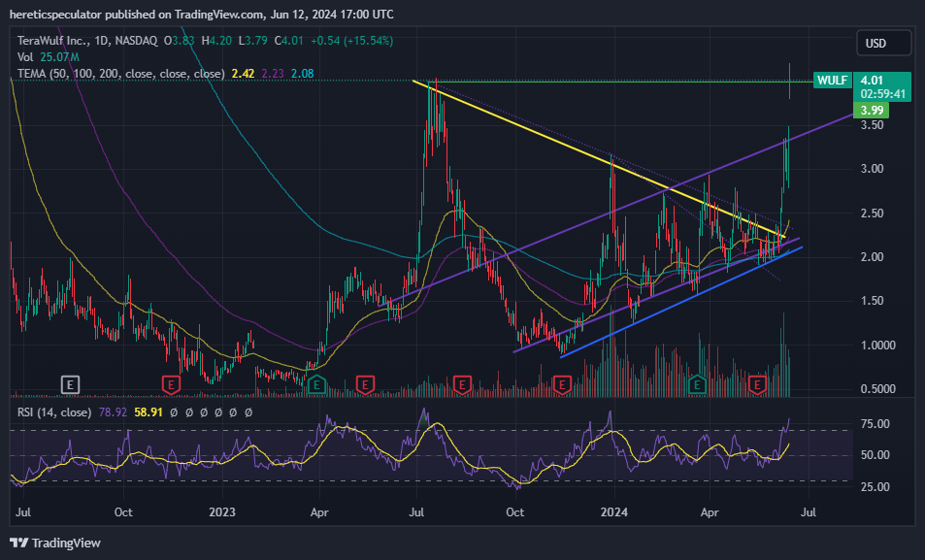Image resolution: width=925 pixels, height=560 pixels.
Task: Click the 02:59:41 countdown timer label
Action: tap(882, 94)
